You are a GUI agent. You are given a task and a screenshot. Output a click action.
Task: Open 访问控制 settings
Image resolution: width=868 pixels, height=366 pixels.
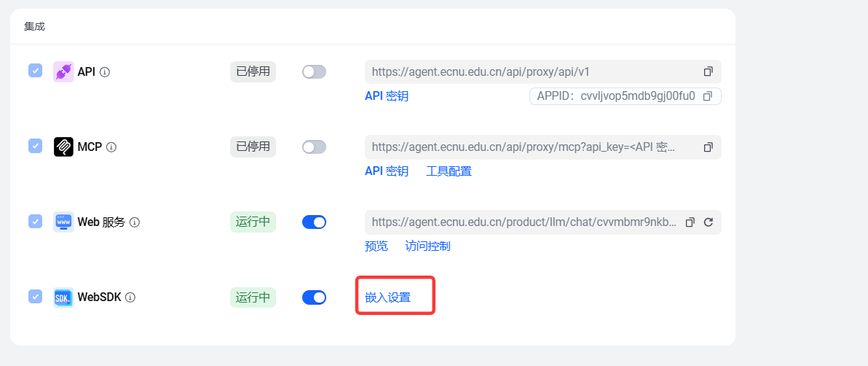click(x=427, y=246)
